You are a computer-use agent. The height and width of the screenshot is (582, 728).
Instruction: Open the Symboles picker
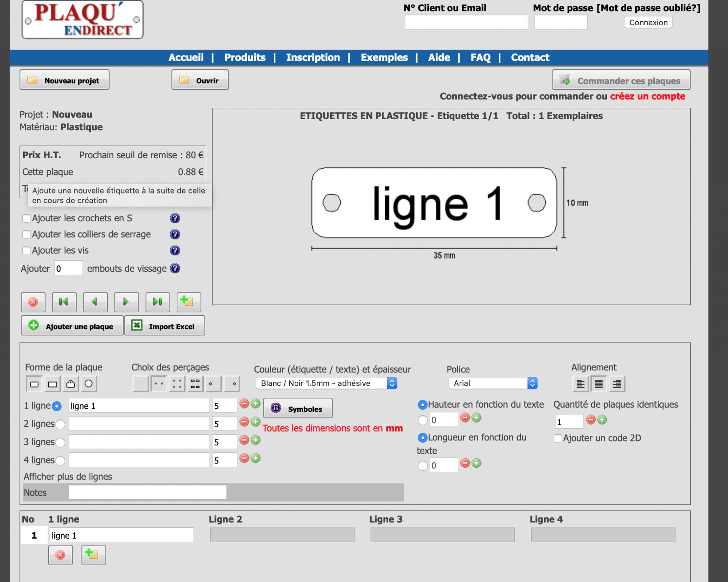coord(298,408)
